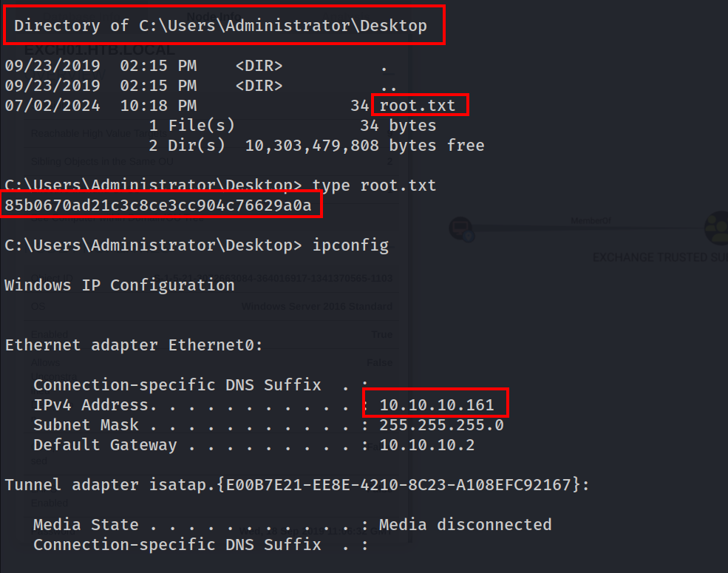The width and height of the screenshot is (728, 573).
Task: Click the Ethernet adapter Ethernet0 heading
Action: [134, 345]
